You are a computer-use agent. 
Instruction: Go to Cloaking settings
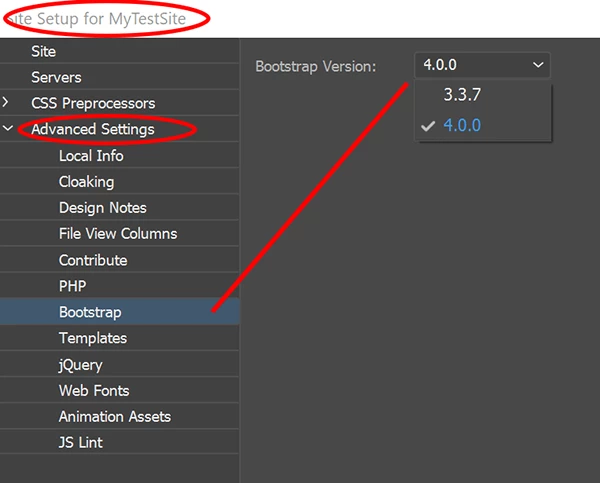tap(119, 182)
